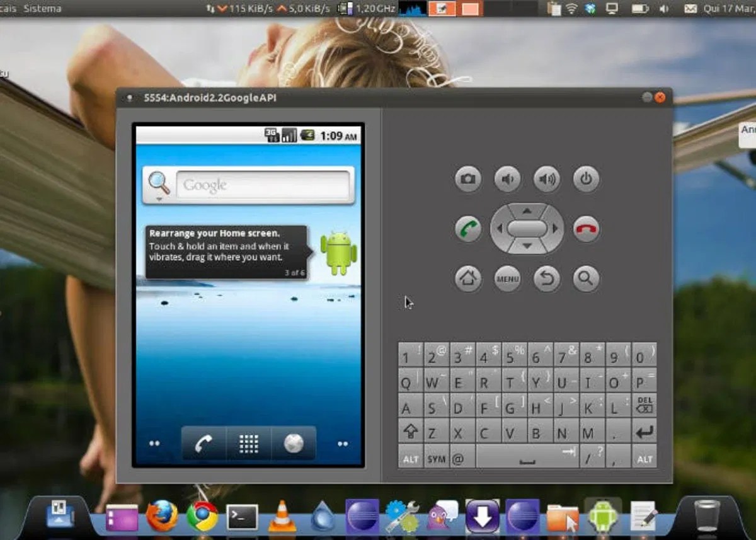Image resolution: width=756 pixels, height=540 pixels.
Task: Click the emulator camera button
Action: (468, 180)
